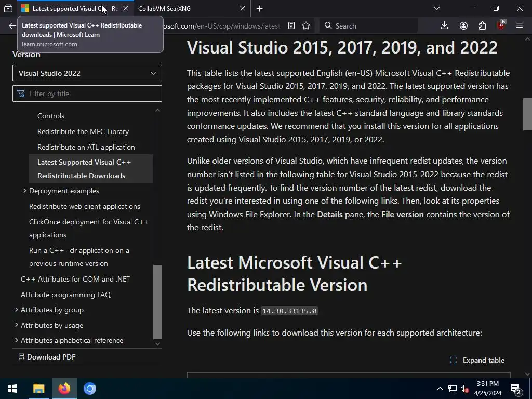Open the Downloads panel
Screen dimensions: 532x399
(x=445, y=26)
